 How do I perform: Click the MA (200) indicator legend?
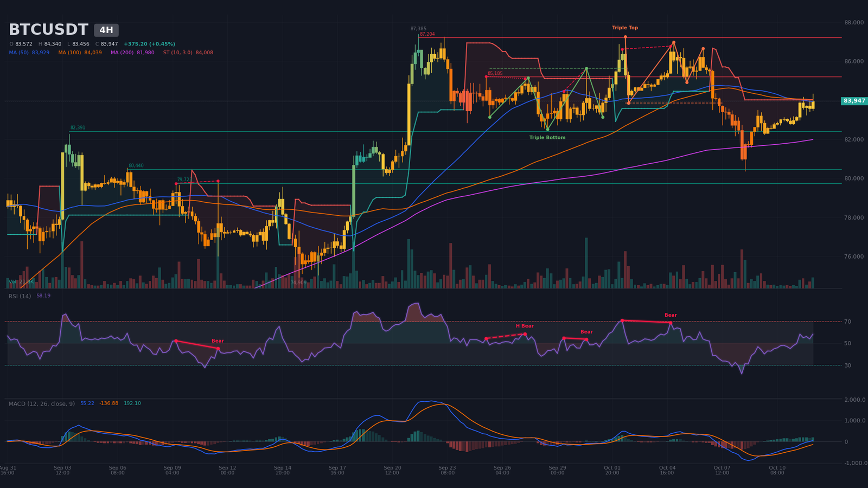pos(132,53)
